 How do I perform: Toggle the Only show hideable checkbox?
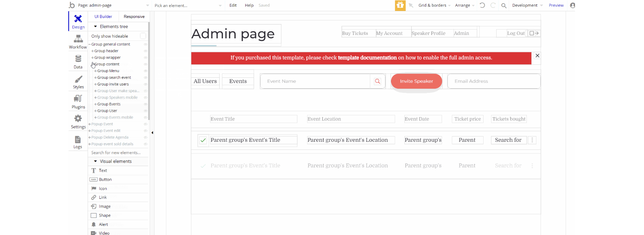point(143,36)
